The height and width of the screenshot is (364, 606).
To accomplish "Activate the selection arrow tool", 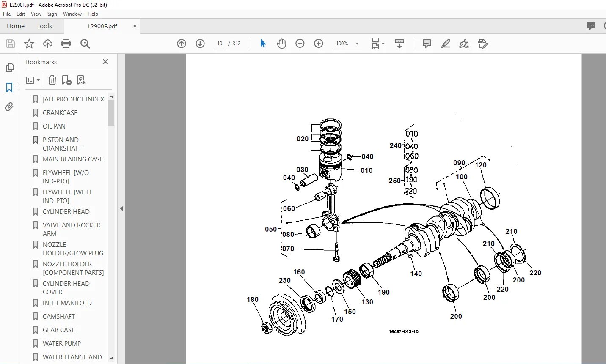I will click(x=263, y=44).
